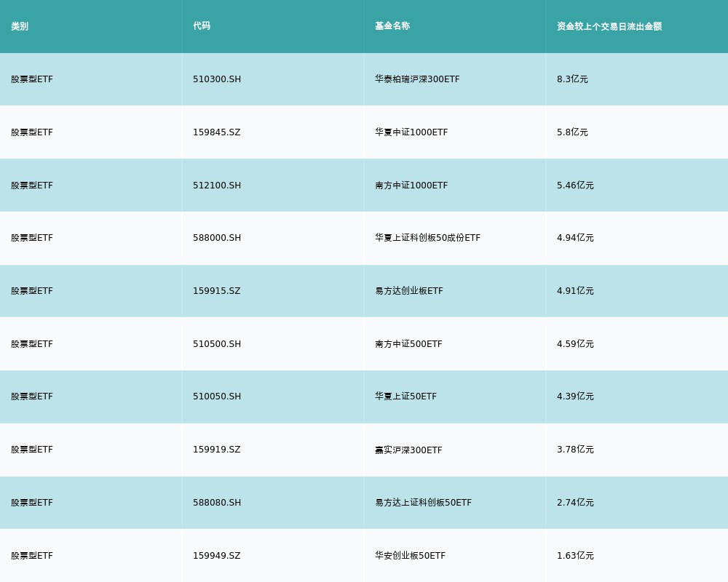Select the 华夏中证1000ETF fund name
Viewport: 728px width, 582px height.
(411, 132)
